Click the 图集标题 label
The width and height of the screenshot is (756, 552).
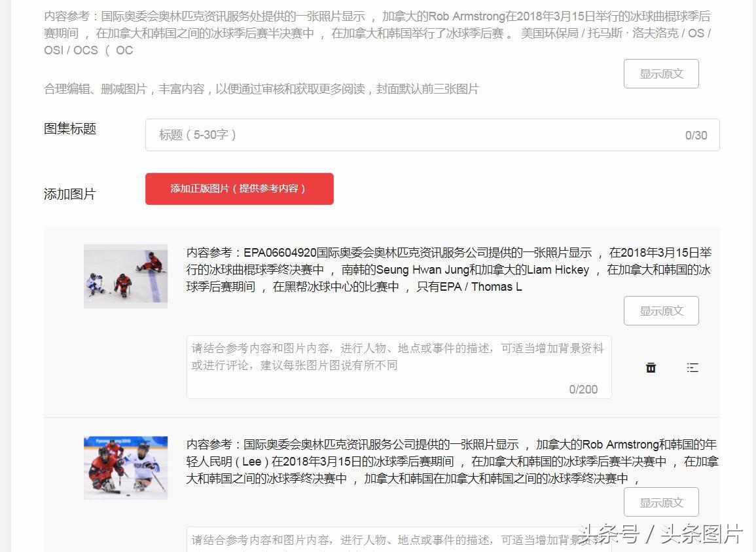(70, 129)
